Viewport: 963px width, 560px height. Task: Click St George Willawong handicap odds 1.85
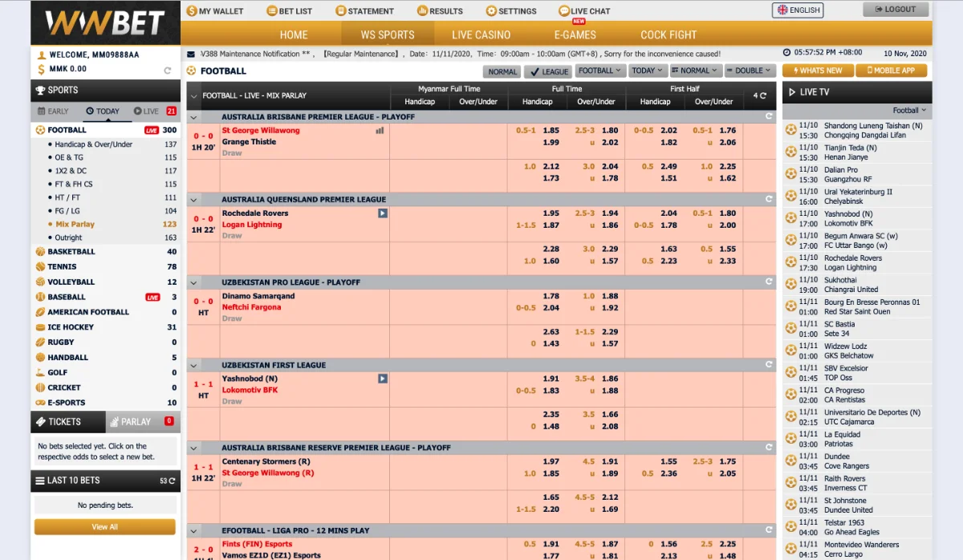551,131
